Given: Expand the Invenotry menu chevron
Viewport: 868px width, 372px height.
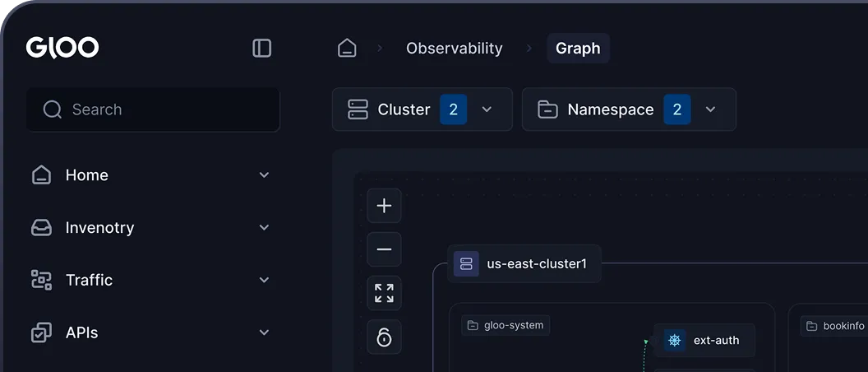Looking at the screenshot, I should [x=264, y=227].
